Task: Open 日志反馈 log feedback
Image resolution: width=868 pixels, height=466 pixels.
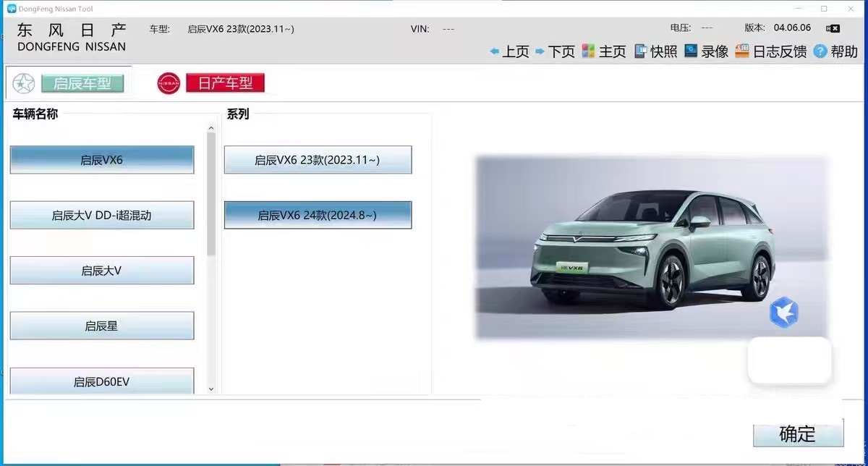Action: coord(770,51)
